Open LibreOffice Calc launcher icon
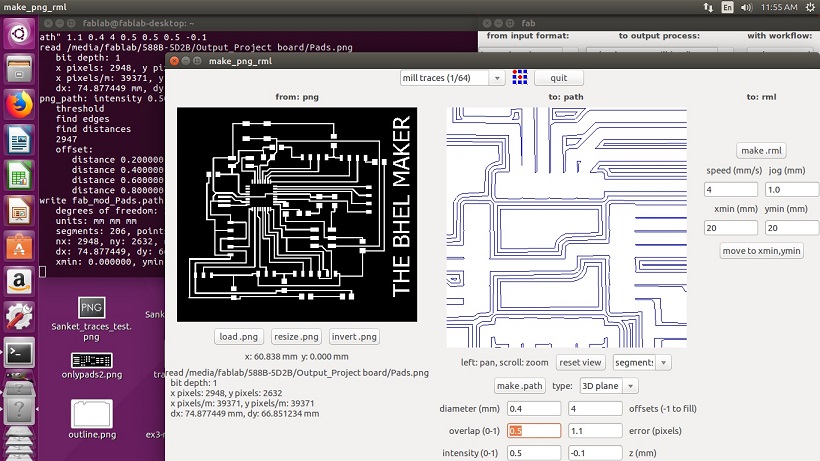Viewport: 820px width, 461px height. (x=19, y=176)
